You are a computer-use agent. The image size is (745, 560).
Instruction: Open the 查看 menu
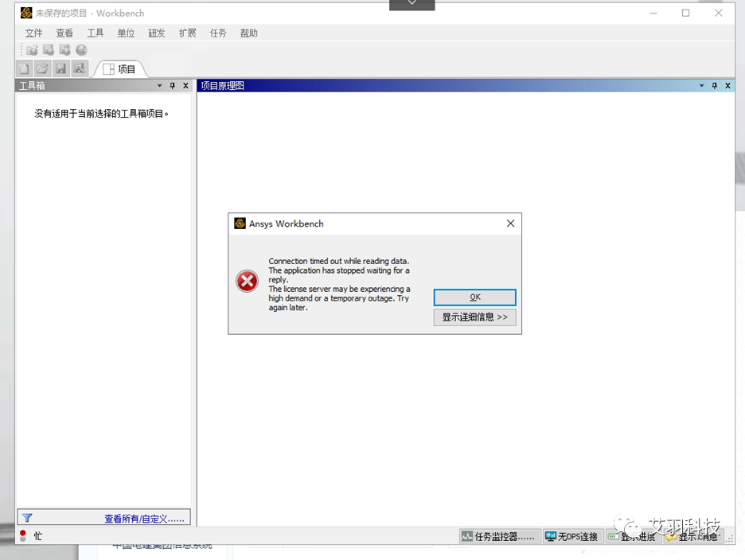click(64, 33)
